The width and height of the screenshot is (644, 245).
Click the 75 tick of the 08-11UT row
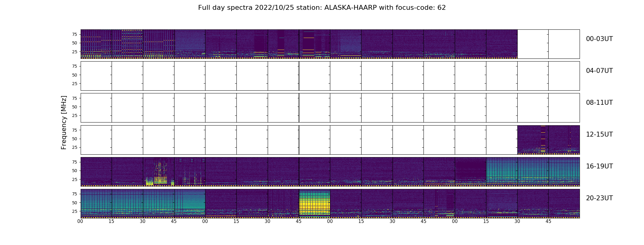[x=75, y=98]
